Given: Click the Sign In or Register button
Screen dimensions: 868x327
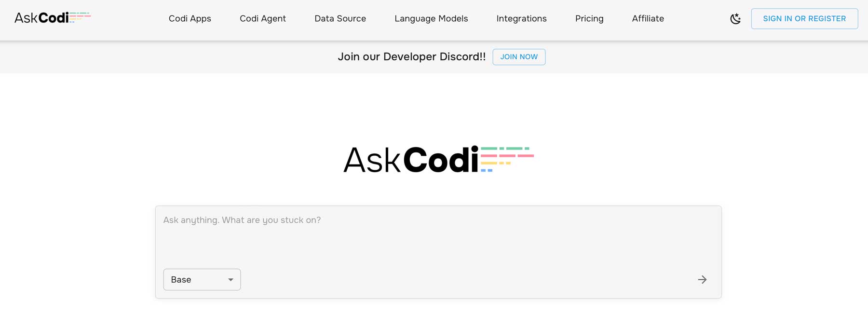Looking at the screenshot, I should [x=804, y=19].
